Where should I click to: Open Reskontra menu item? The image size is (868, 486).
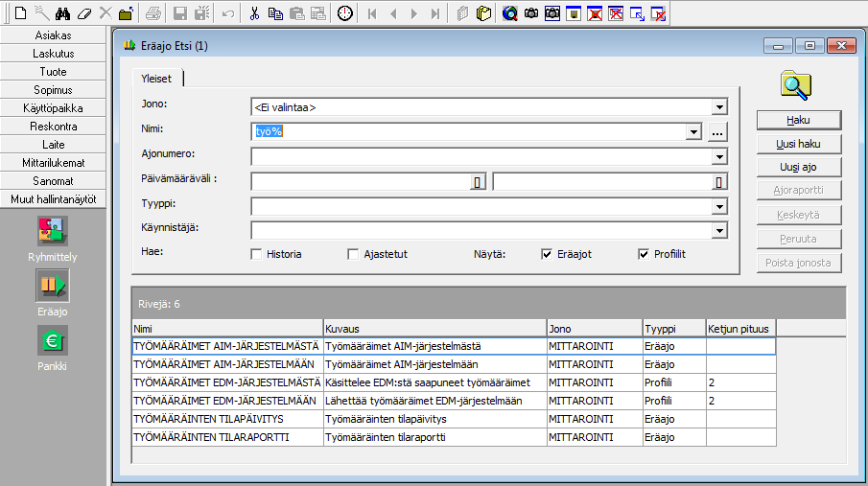(53, 127)
